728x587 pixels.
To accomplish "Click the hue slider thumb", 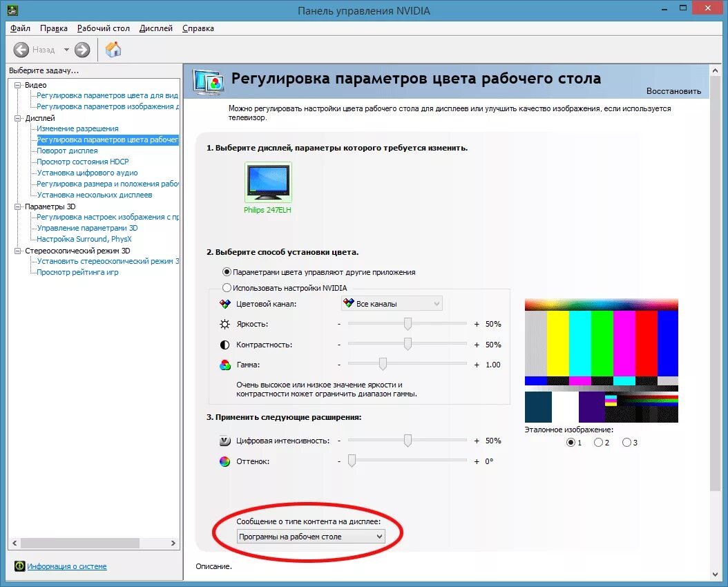I will pyautogui.click(x=352, y=461).
